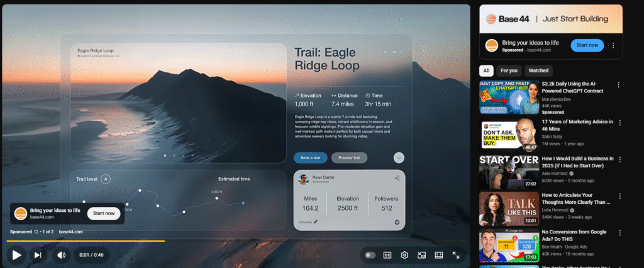Image resolution: width=644 pixels, height=268 pixels.
Task: Open the player settings gear
Action: click(405, 255)
